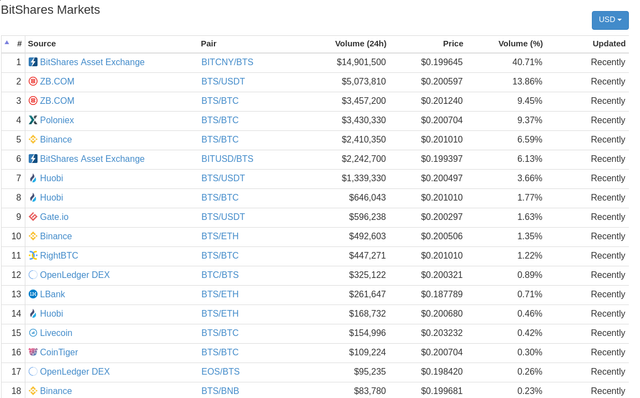This screenshot has width=640, height=398.
Task: Click the BitShares Asset Exchange logo in row 1
Action: pos(33,62)
